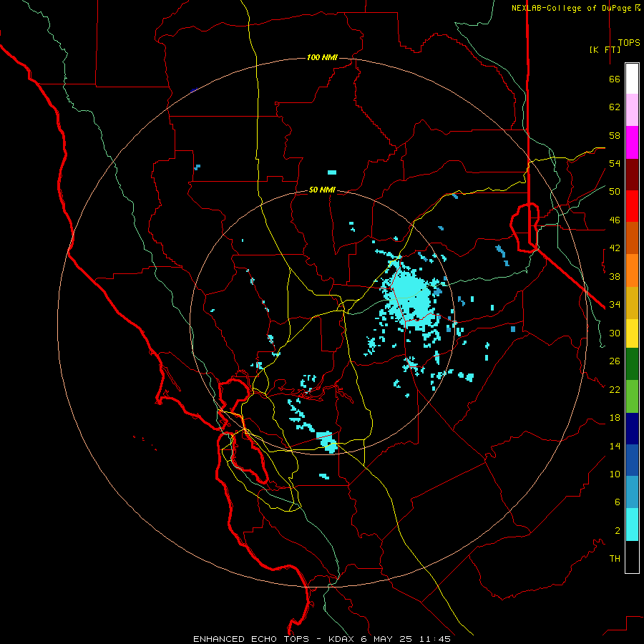Screen dimensions: 644x644
Task: Click the '50 NMI' range ring label
Action: coord(322,190)
